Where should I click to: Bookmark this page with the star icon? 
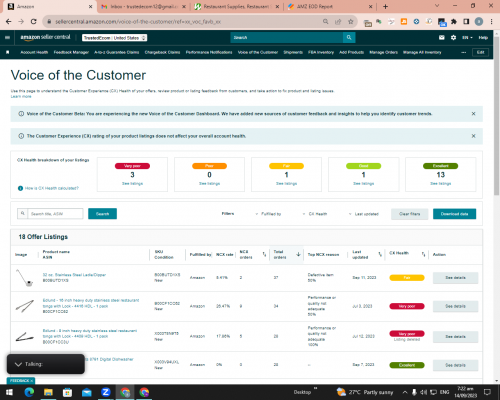pyautogui.click(x=350, y=22)
